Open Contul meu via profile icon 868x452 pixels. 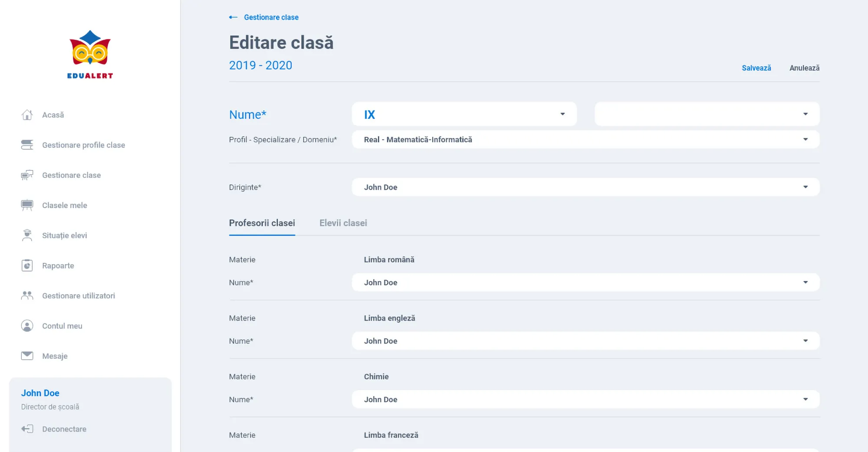27,326
